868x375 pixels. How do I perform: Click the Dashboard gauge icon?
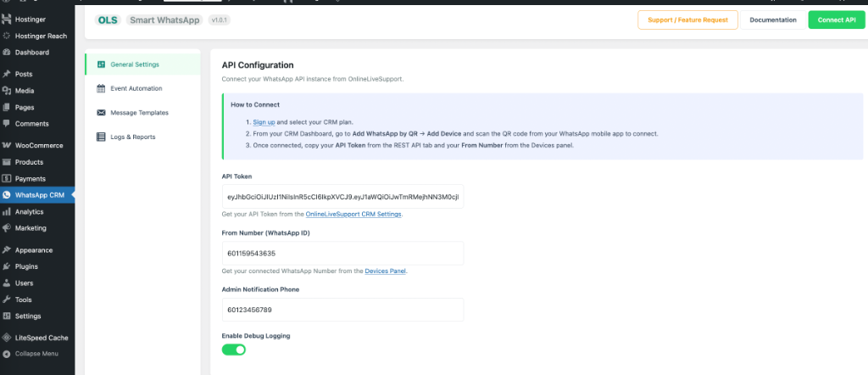(7, 53)
